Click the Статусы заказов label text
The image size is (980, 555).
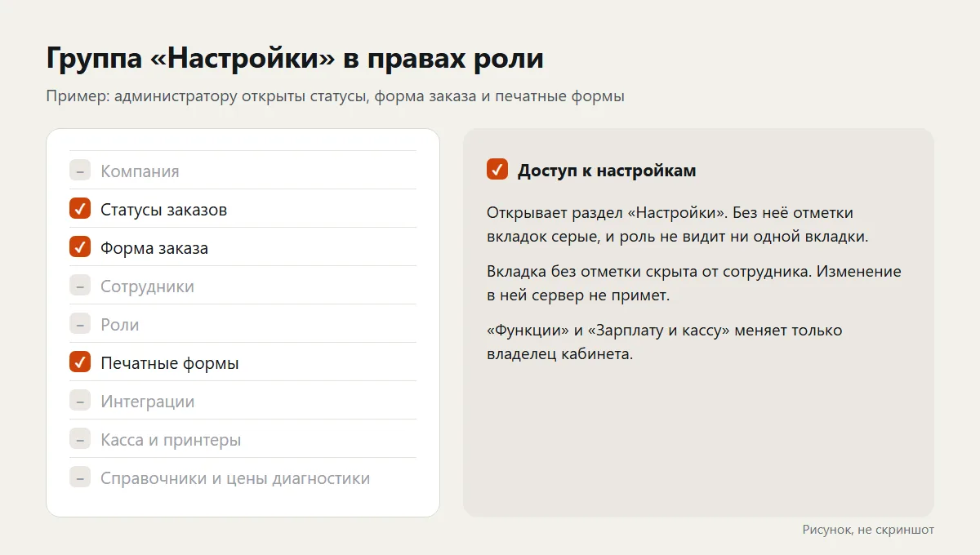163,210
